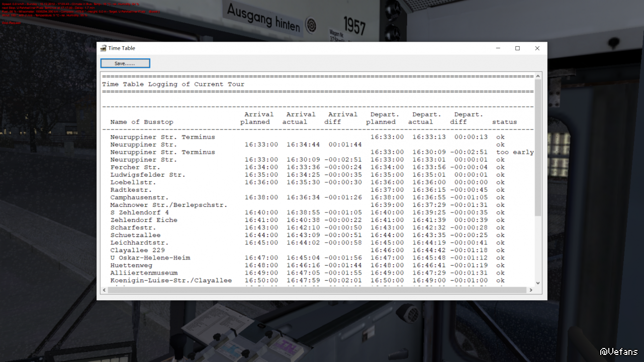
Task: Click the Ludwigsfelder Str. stop name
Action: pyautogui.click(x=148, y=175)
